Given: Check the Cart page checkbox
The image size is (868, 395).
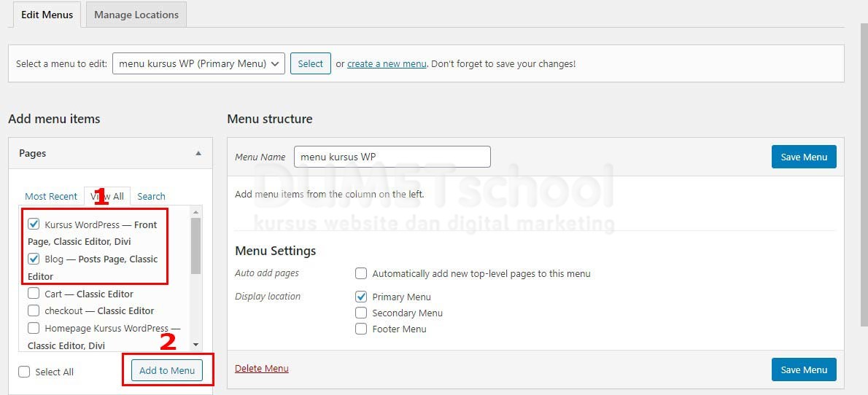Looking at the screenshot, I should click(x=34, y=293).
